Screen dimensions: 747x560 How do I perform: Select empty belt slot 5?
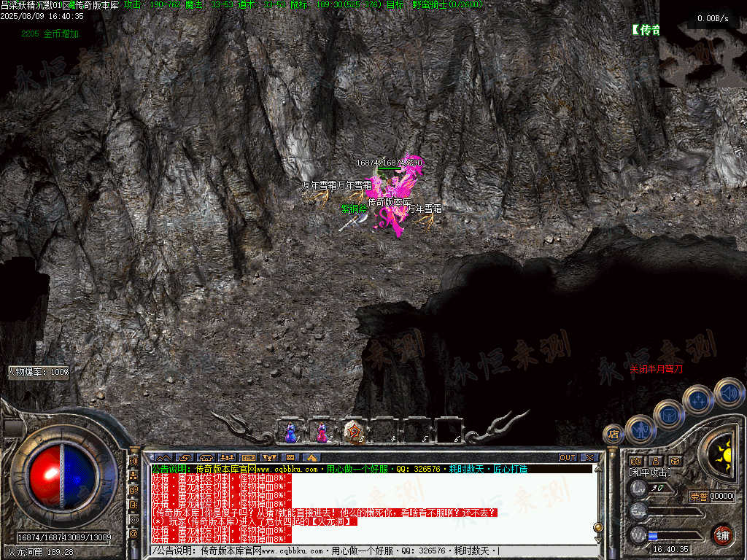coord(417,432)
